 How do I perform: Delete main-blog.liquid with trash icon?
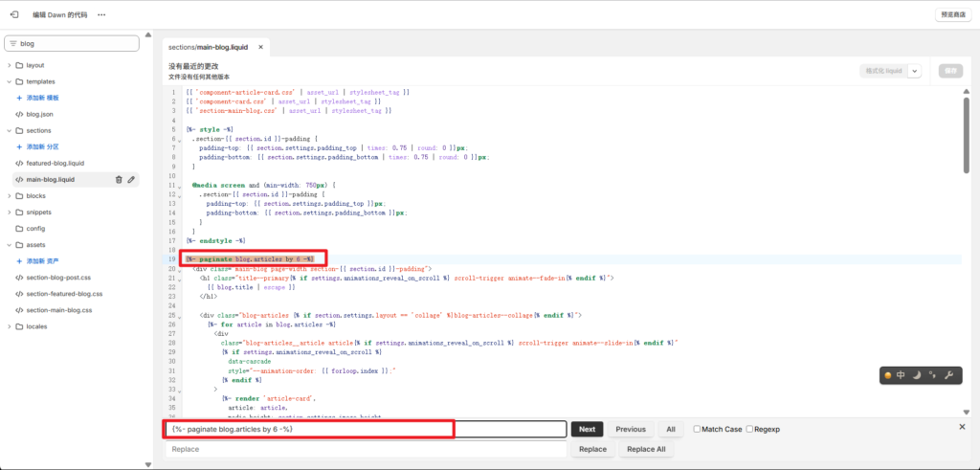(119, 179)
